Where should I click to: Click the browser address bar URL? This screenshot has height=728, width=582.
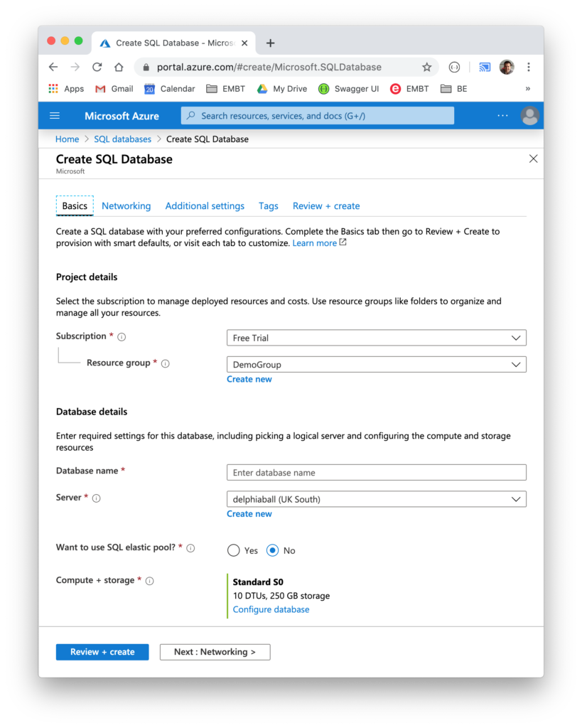point(269,68)
